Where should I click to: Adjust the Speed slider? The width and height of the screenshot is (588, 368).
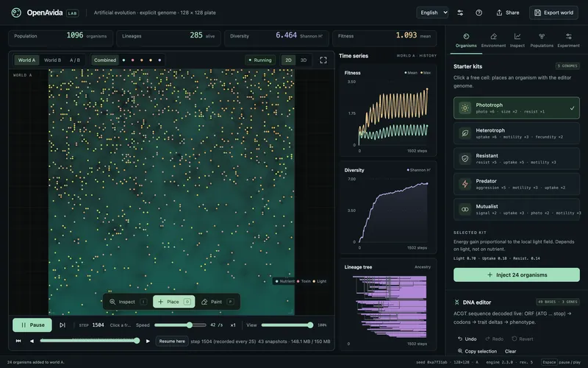180,325
